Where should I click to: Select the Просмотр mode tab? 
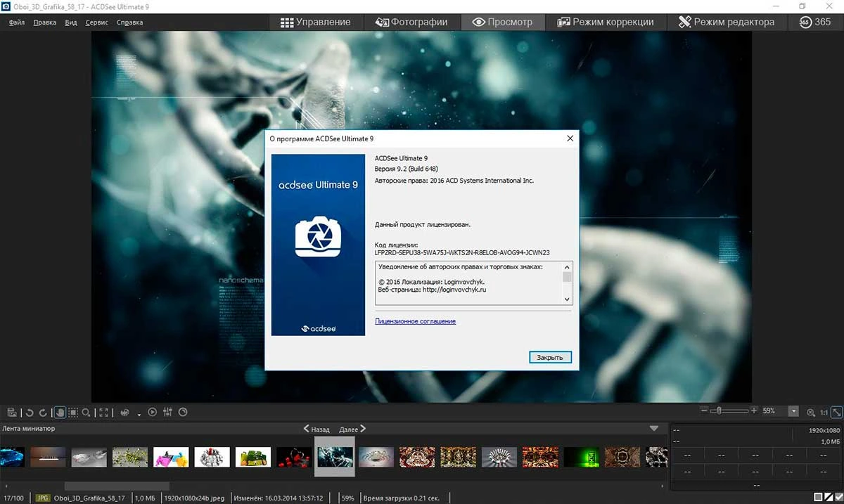(502, 22)
